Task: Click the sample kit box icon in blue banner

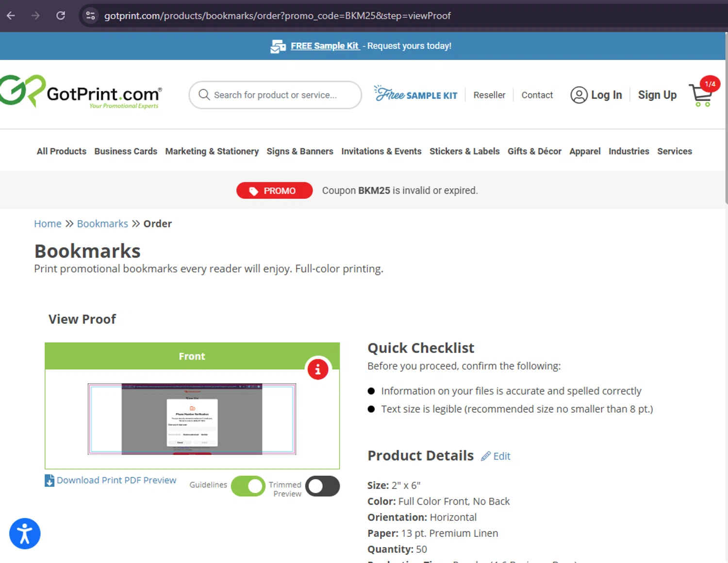Action: (x=278, y=46)
